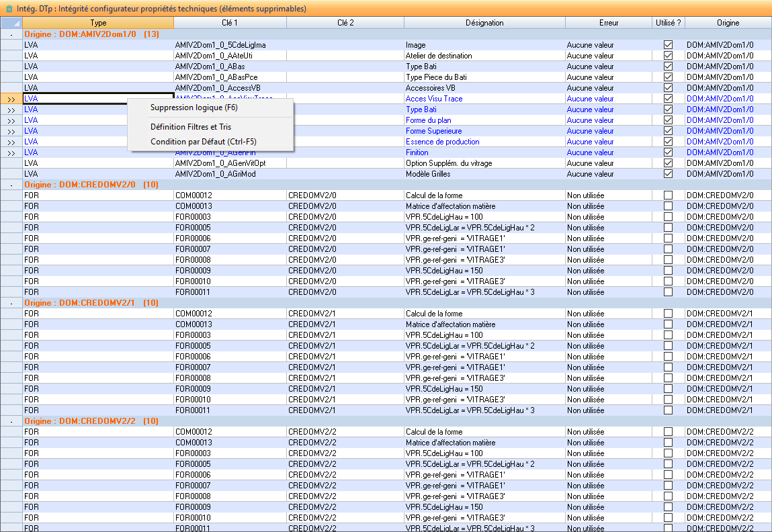Uncheck the Utilisé box for the Image row
The height and width of the screenshot is (532, 772).
pyautogui.click(x=668, y=45)
